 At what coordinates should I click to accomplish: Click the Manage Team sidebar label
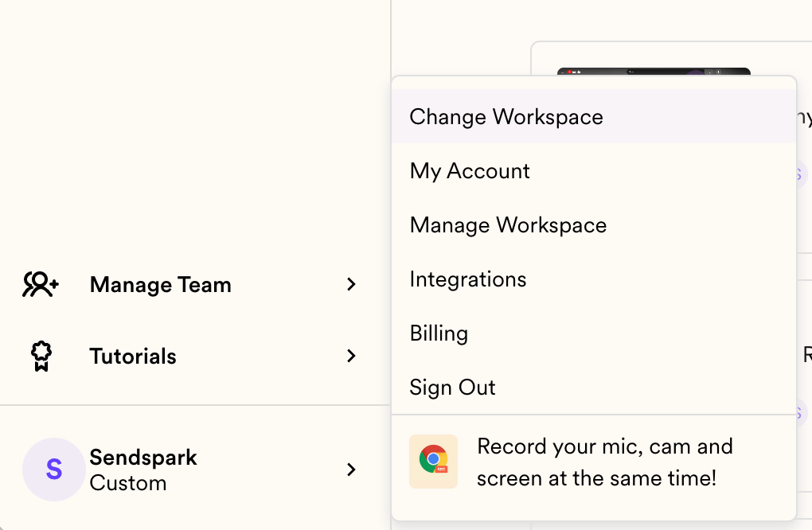(161, 285)
